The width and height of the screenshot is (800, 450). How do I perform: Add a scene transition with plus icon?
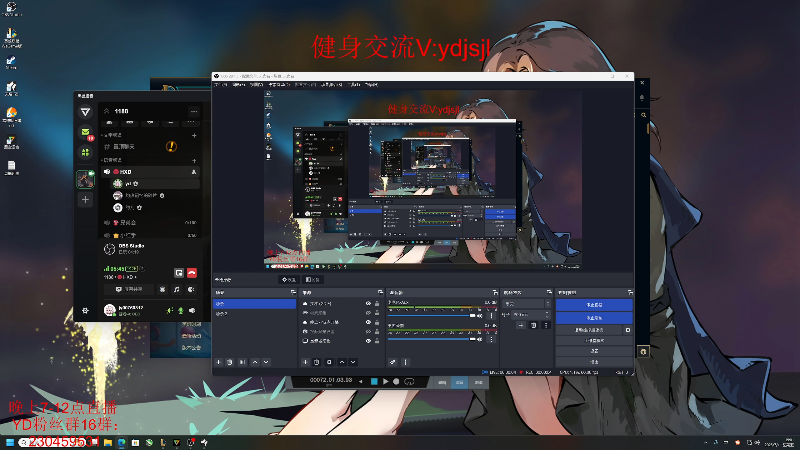(x=521, y=325)
